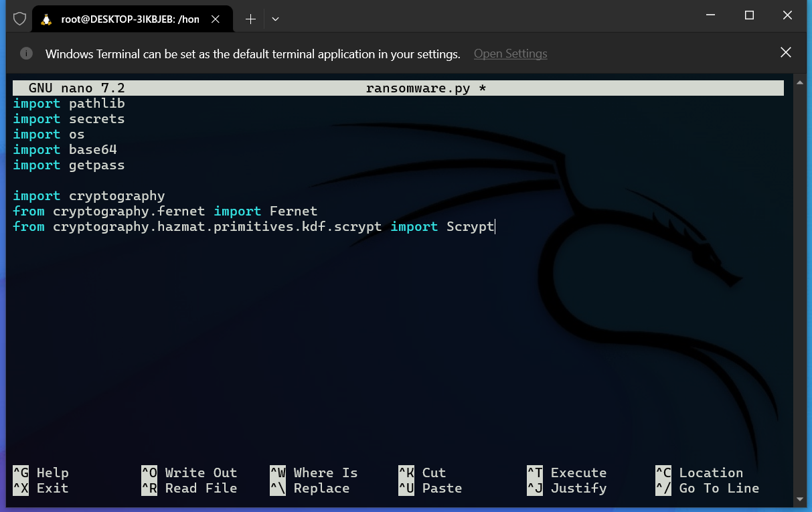This screenshot has width=812, height=512.
Task: Click the ^\ Replace shortcut
Action: click(x=310, y=488)
